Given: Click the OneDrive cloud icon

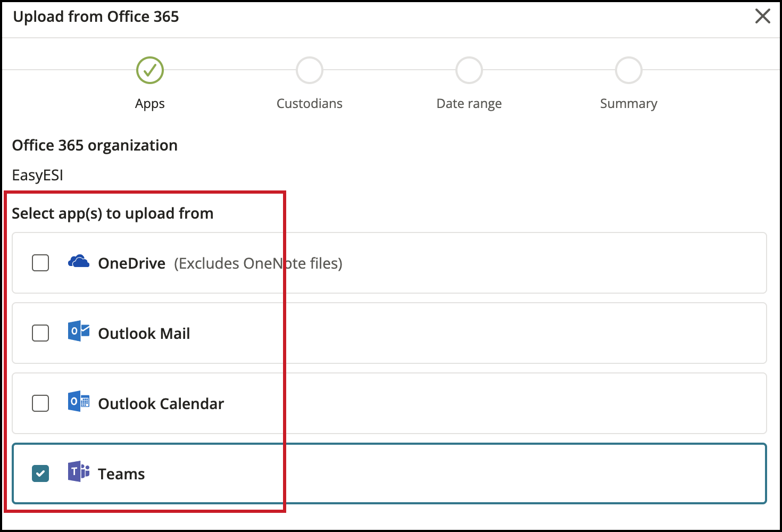Looking at the screenshot, I should click(79, 261).
